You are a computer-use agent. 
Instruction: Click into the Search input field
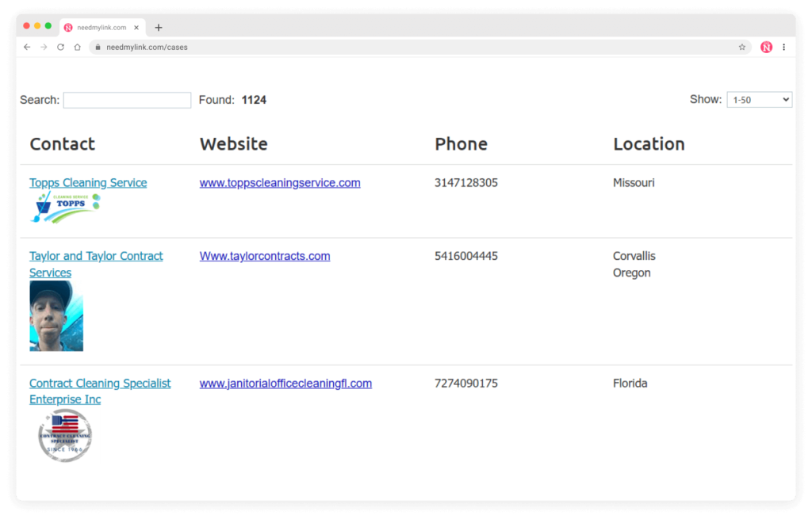click(127, 101)
